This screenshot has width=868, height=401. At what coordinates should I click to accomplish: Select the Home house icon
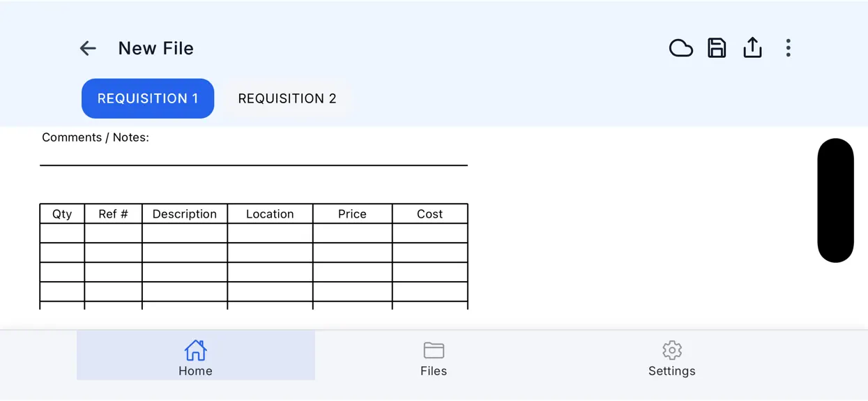point(195,350)
